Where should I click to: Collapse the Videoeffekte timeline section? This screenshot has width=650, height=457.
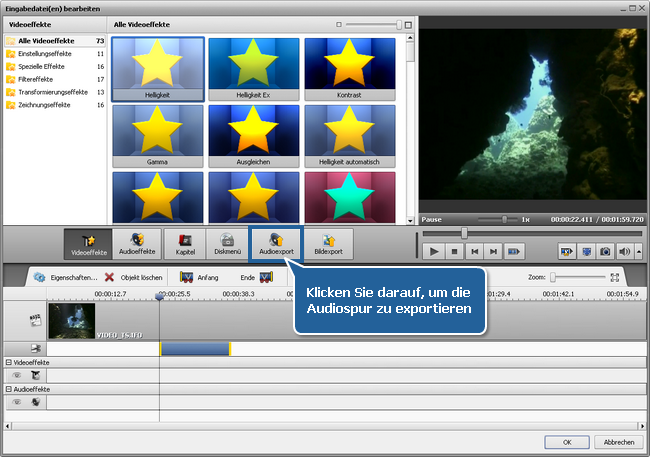point(9,362)
